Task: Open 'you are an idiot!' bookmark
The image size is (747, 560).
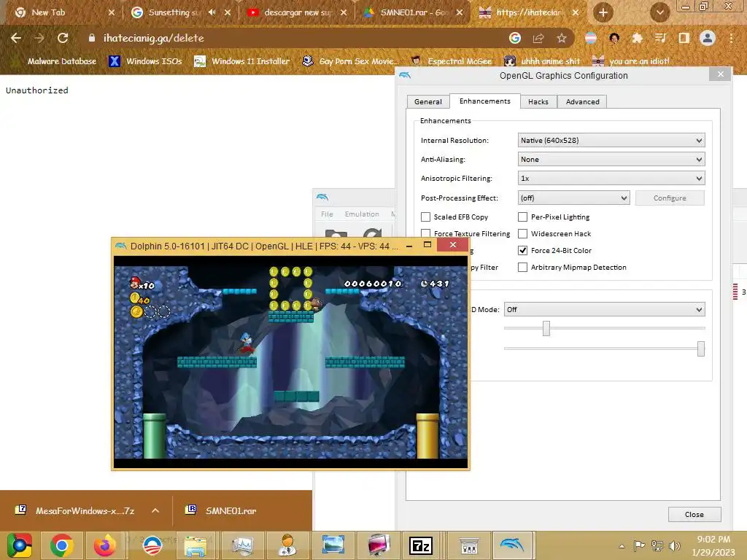Action: coord(630,61)
